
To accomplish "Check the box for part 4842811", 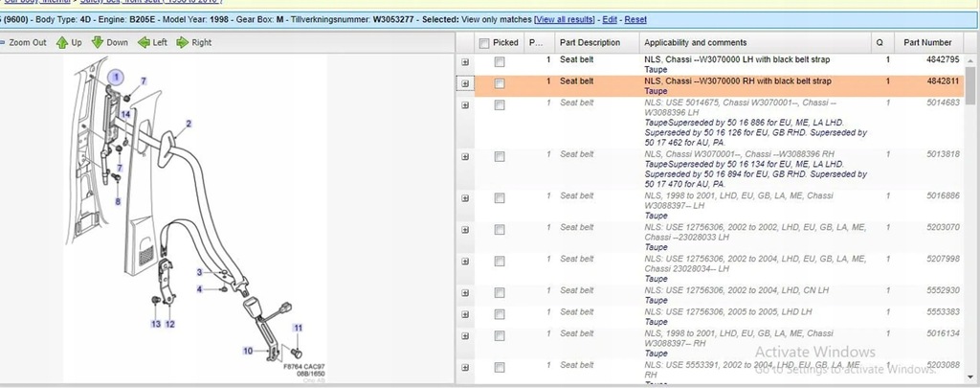I will point(500,84).
